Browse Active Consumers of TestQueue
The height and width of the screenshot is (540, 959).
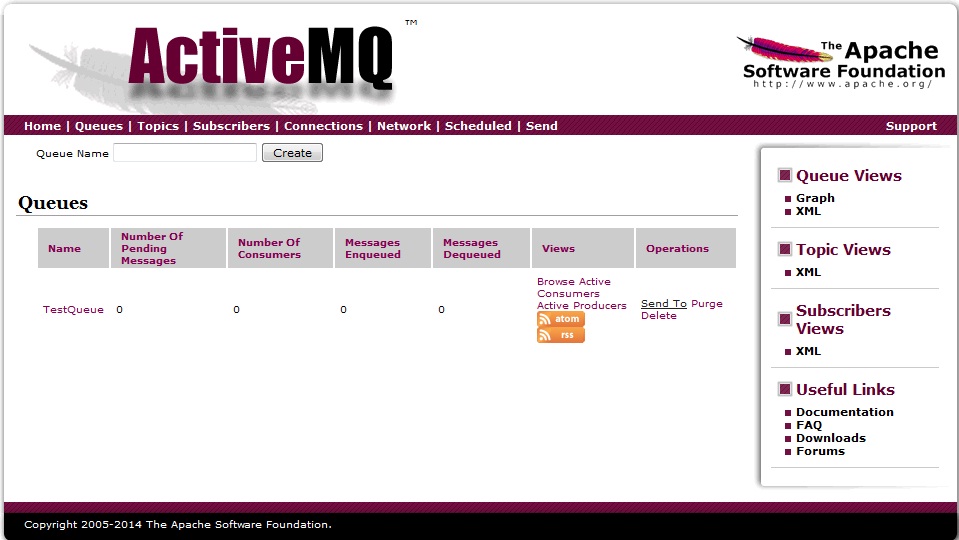click(574, 287)
